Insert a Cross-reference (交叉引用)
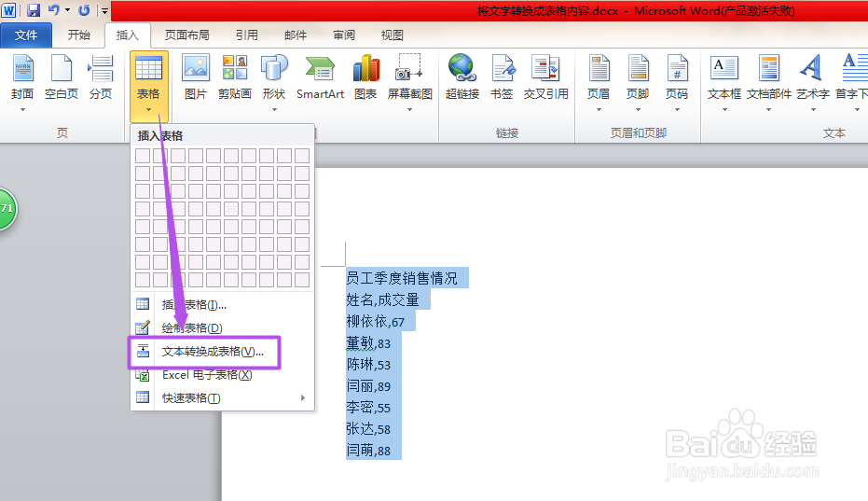Image resolution: width=868 pixels, height=501 pixels. click(x=545, y=77)
